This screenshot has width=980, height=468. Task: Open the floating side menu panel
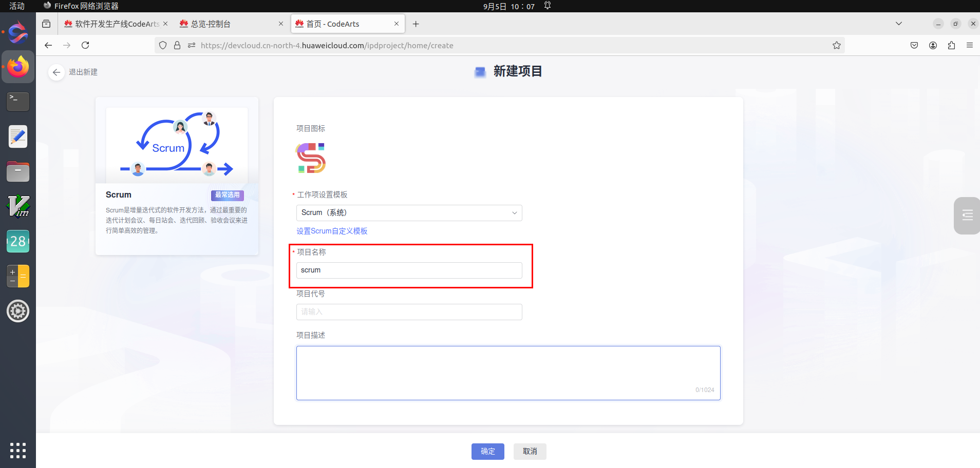(x=967, y=216)
